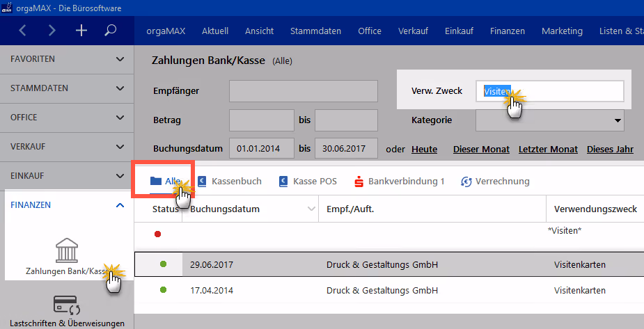Go forward with the right arrow icon
This screenshot has height=329, width=644.
click(x=52, y=31)
